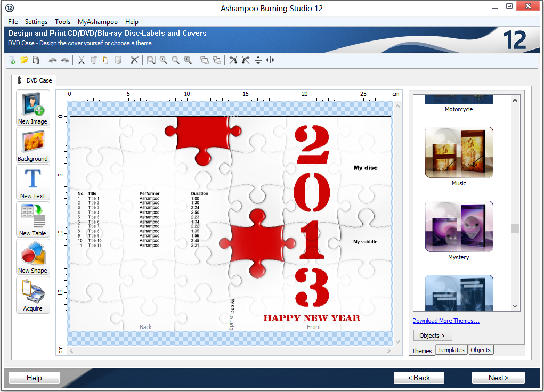Open a project with the folder icon
The width and height of the screenshot is (544, 392).
coord(24,60)
